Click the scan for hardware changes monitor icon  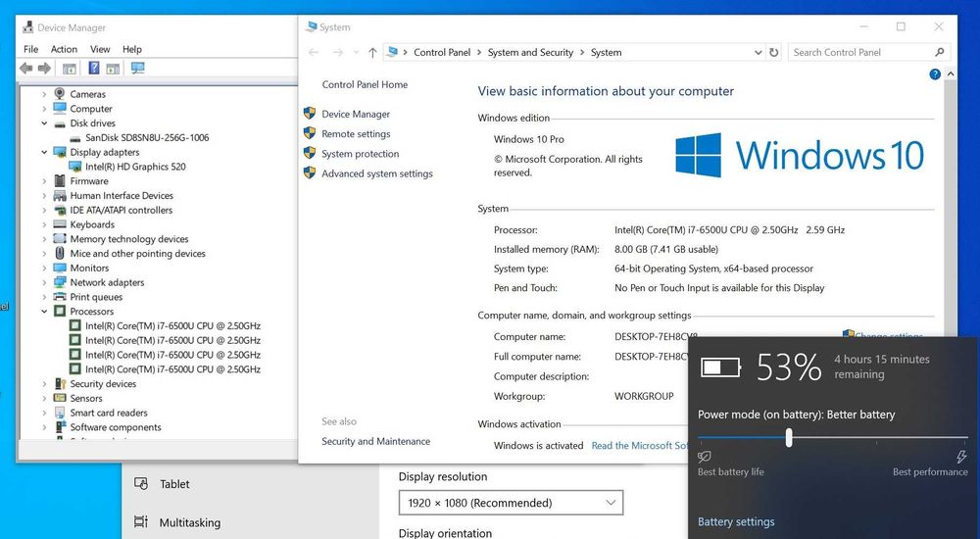click(137, 69)
